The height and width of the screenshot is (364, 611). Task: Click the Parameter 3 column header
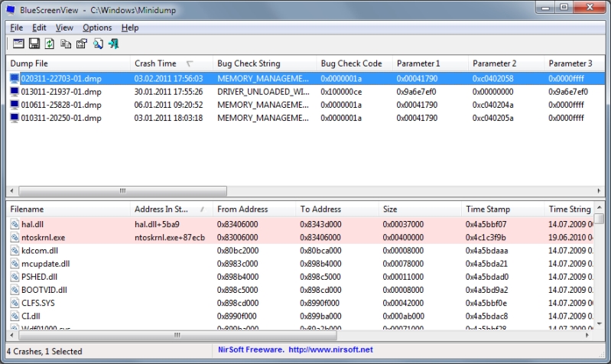coord(574,63)
